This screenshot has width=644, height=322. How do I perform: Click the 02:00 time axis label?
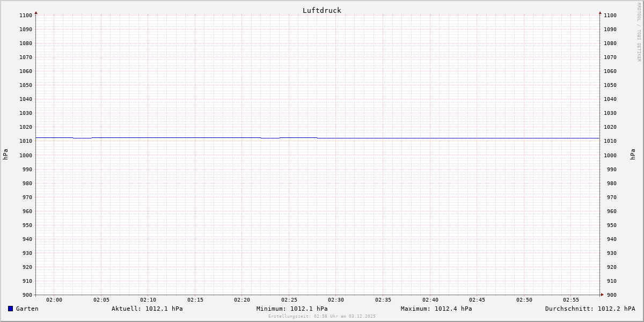54,300
